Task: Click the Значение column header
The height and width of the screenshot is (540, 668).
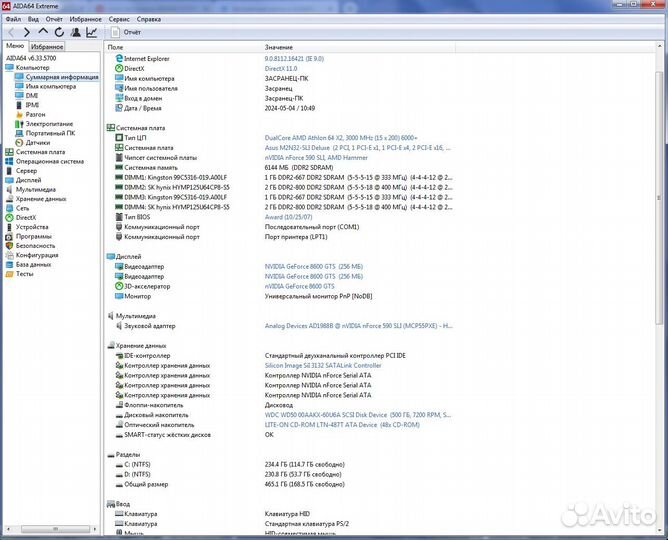Action: click(279, 47)
